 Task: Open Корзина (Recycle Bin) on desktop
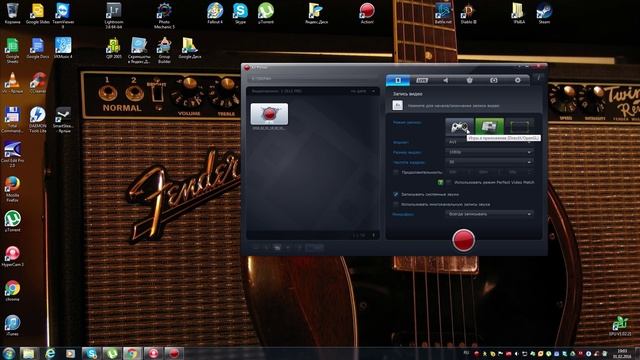click(12, 13)
